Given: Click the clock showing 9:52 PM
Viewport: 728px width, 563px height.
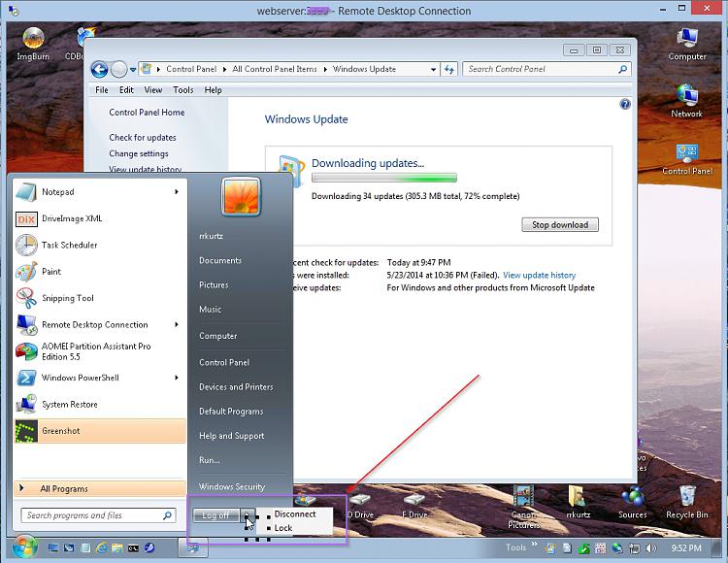Looking at the screenshot, I should (685, 548).
